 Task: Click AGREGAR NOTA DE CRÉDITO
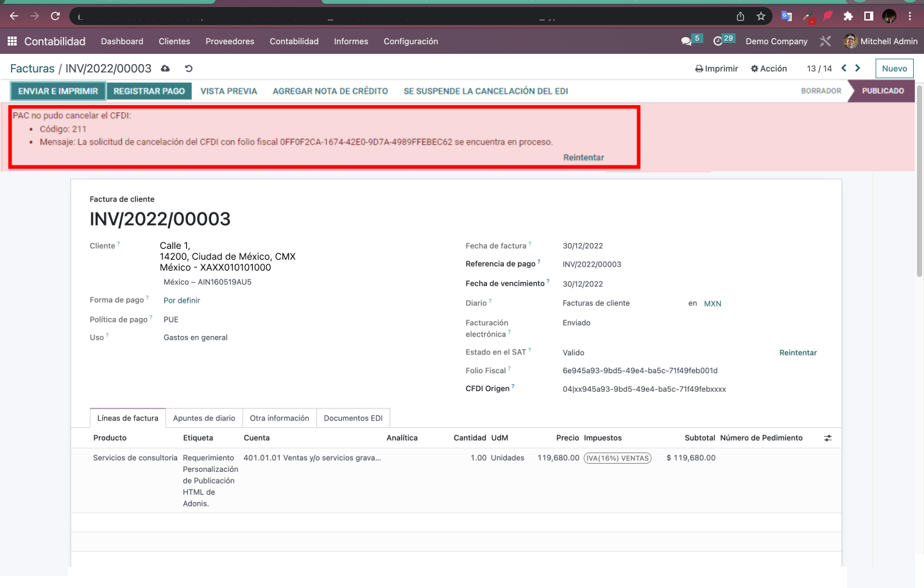click(x=330, y=91)
